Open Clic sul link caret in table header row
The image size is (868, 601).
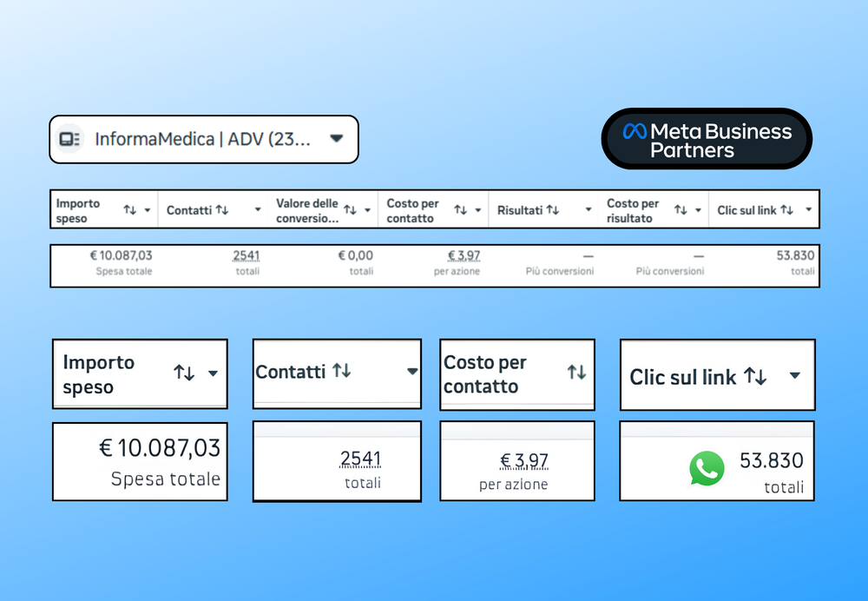[x=809, y=209]
